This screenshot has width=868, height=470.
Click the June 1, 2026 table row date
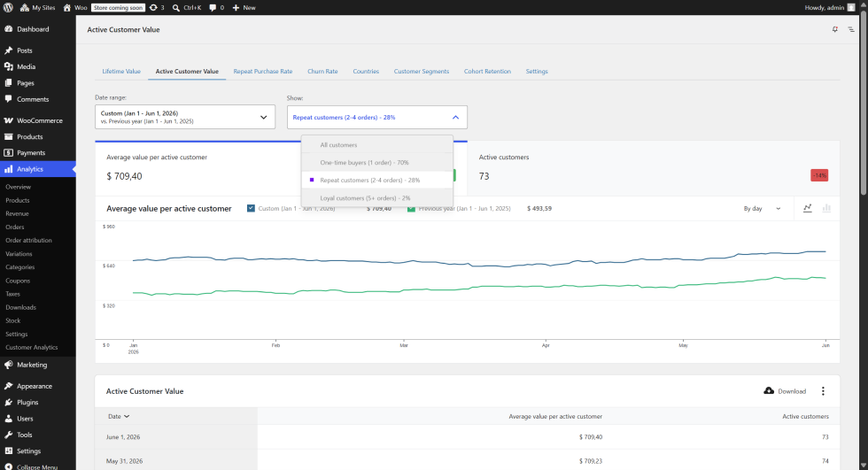coord(123,437)
